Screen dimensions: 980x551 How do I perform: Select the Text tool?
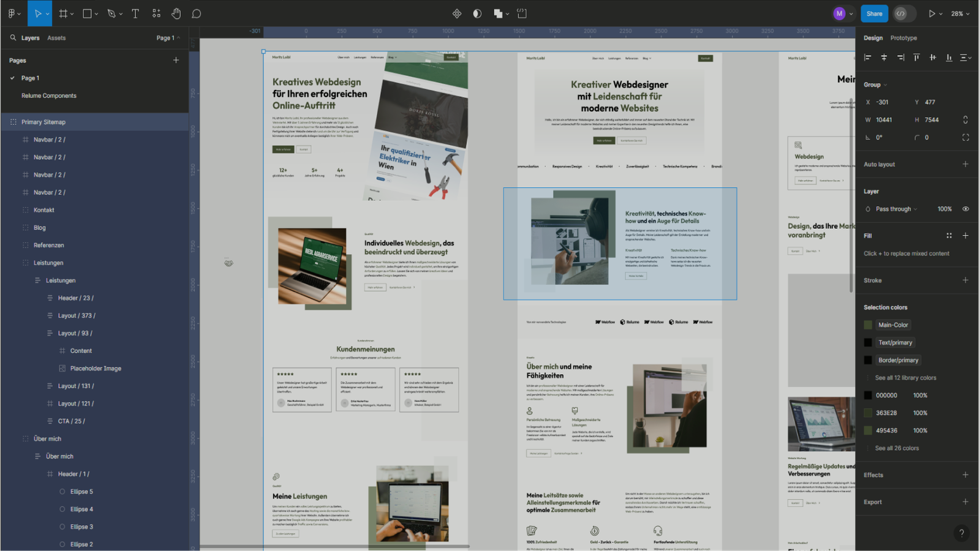coord(135,13)
